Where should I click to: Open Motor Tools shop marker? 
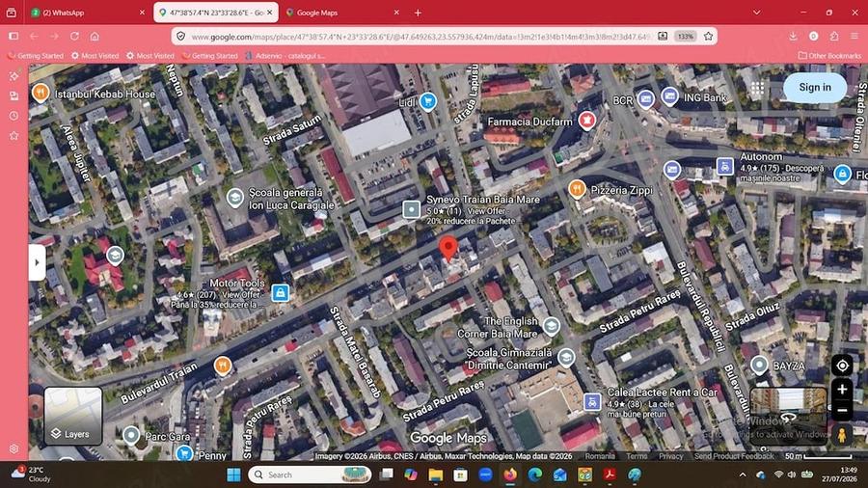click(x=280, y=292)
